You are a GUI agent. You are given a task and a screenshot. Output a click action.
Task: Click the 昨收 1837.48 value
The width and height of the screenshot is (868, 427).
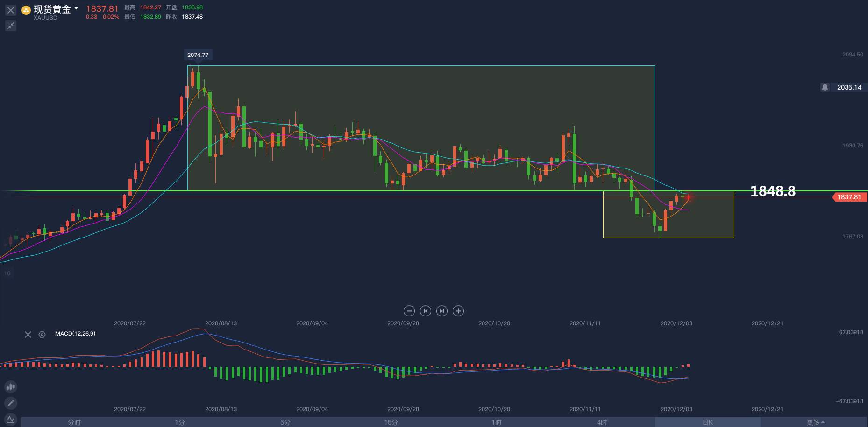tap(192, 17)
